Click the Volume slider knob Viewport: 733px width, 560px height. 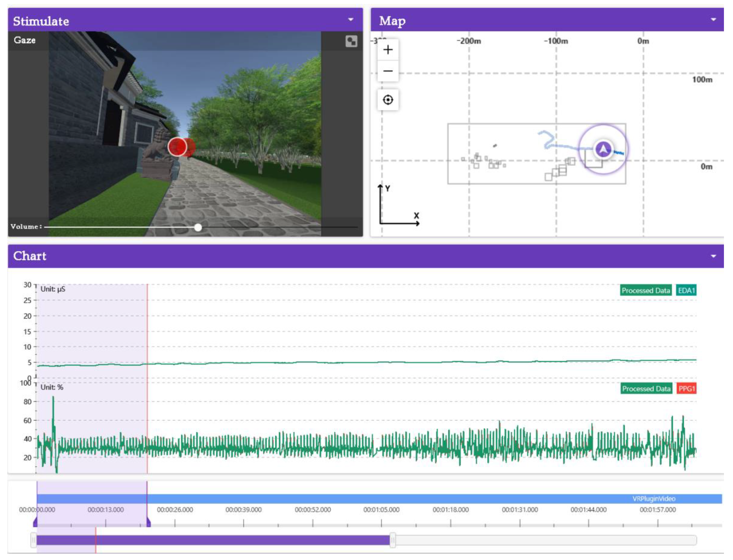point(198,227)
